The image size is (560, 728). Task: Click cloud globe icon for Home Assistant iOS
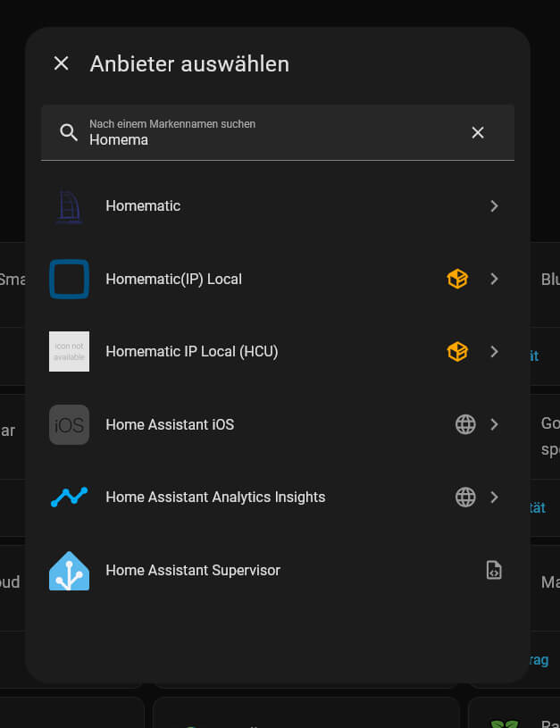[x=465, y=424]
